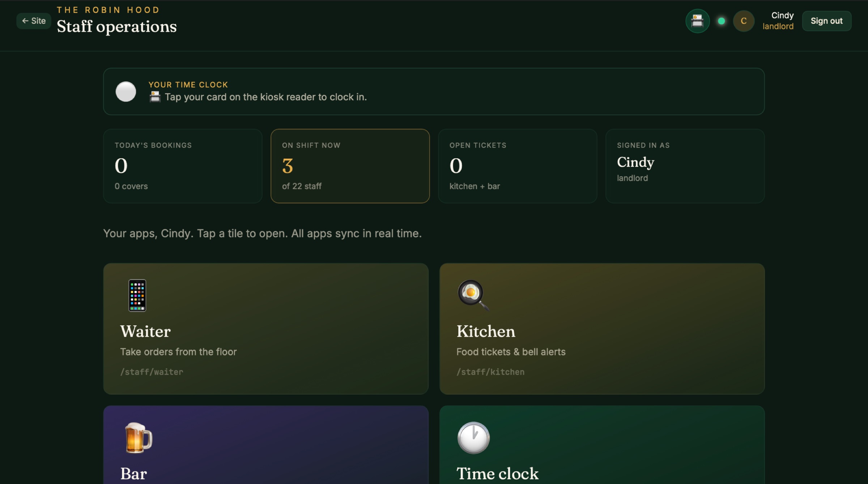Click 'Your apps, Cindy' instruction text
This screenshot has height=484, width=868.
262,234
